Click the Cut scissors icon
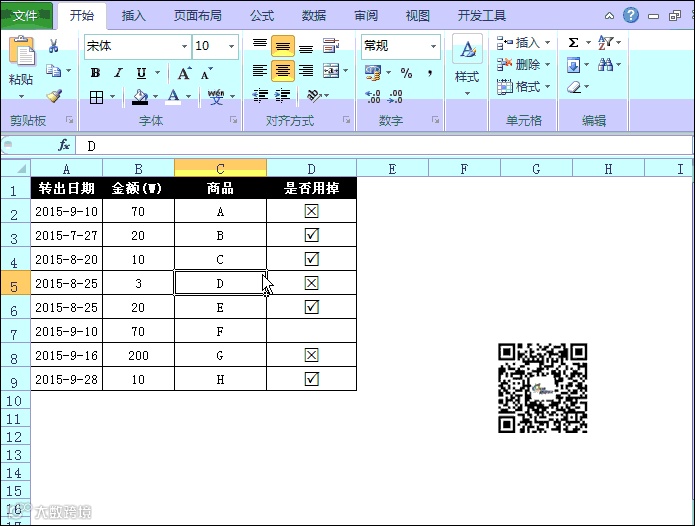Screen dimensions: 695x526 pos(54,46)
